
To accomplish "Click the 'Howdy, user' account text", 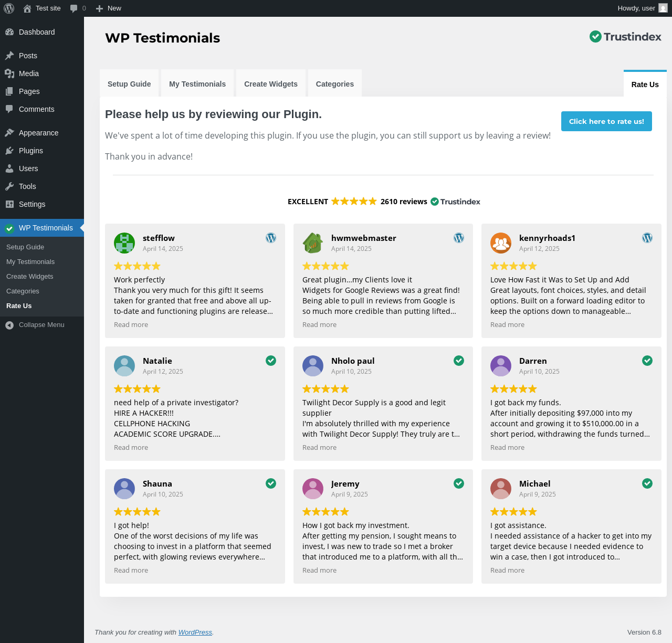I will click(x=636, y=8).
